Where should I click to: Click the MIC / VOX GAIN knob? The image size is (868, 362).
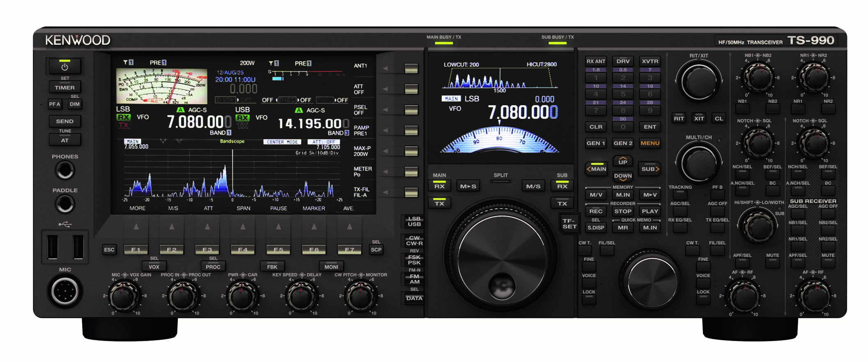(x=124, y=296)
